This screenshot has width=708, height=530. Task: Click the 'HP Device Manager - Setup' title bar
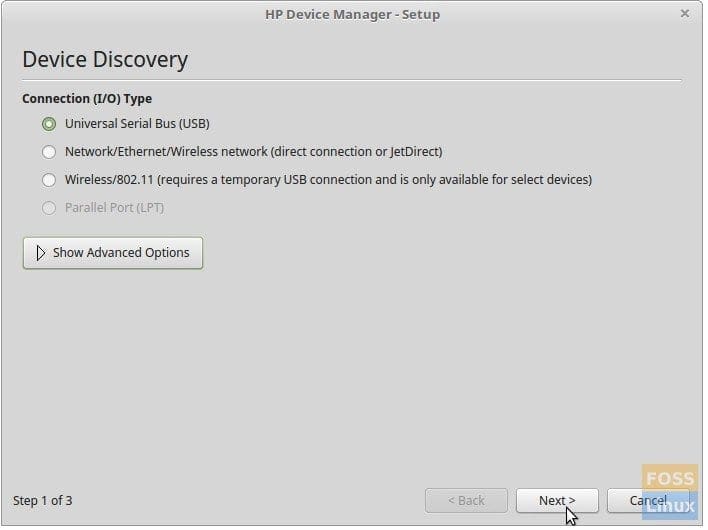(353, 14)
